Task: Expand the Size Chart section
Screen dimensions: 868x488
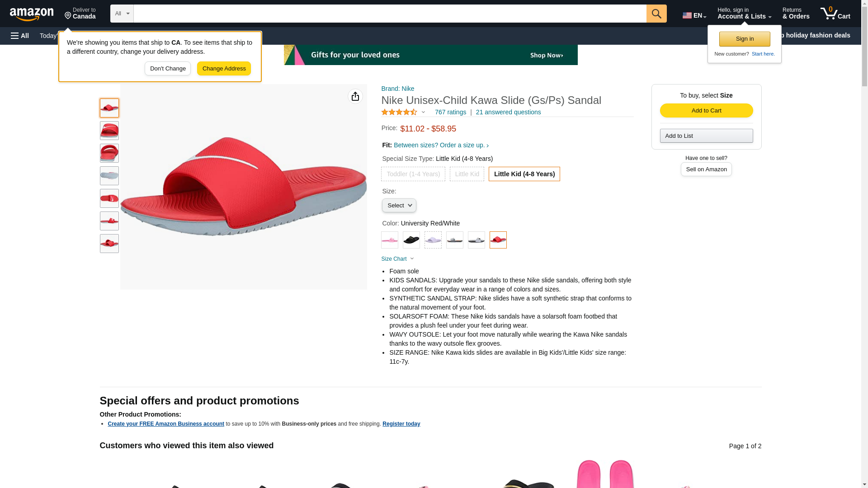Action: pos(397,259)
